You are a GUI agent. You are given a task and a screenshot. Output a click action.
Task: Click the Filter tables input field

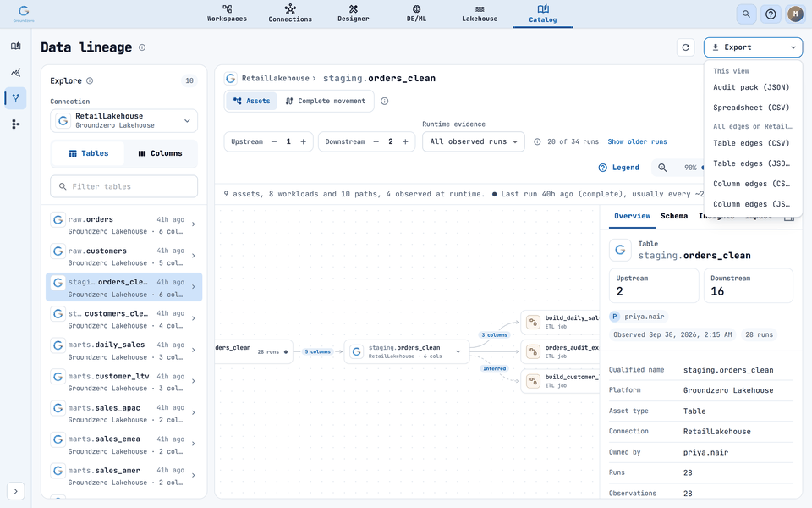click(123, 186)
